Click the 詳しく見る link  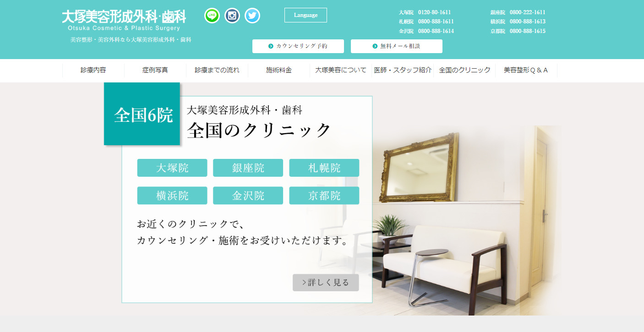tap(325, 283)
